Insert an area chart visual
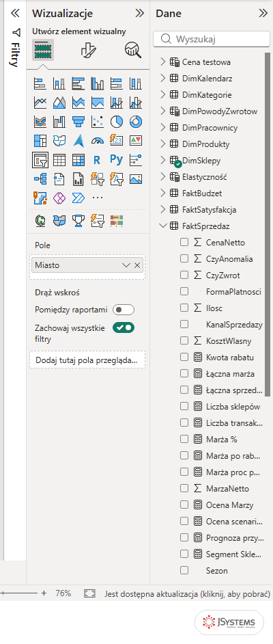 click(59, 103)
